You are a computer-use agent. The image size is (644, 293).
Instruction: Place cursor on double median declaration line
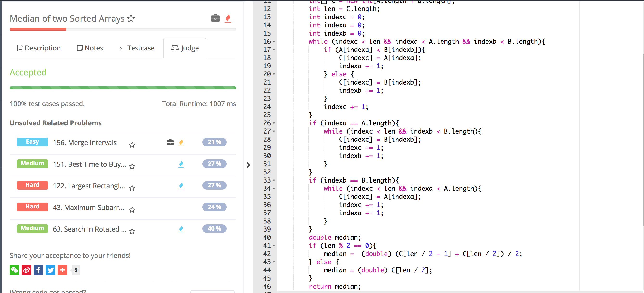(335, 237)
